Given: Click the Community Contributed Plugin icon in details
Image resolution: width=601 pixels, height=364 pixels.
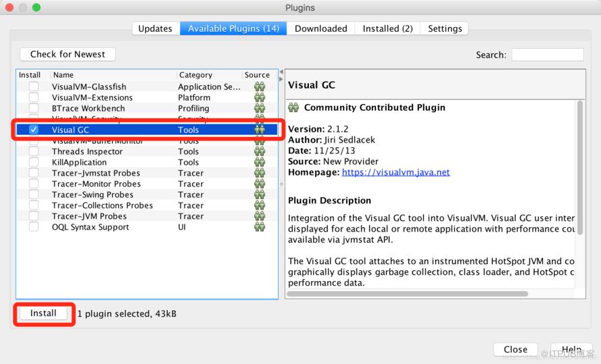Looking at the screenshot, I should [293, 107].
